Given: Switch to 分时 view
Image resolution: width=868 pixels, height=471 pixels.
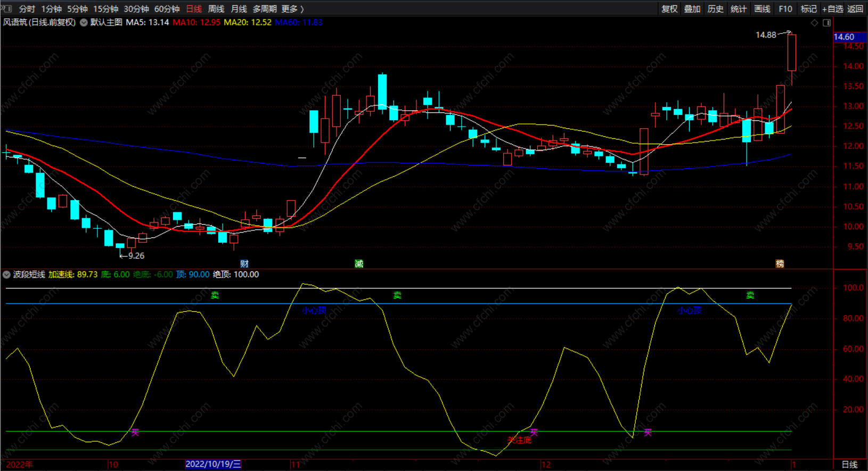Looking at the screenshot, I should coord(27,9).
